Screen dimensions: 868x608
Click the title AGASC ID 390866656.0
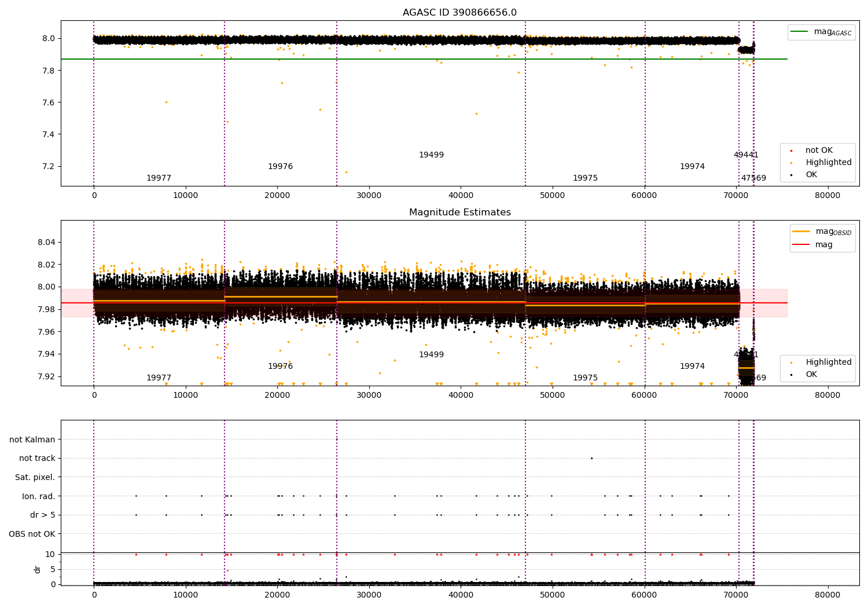click(459, 13)
